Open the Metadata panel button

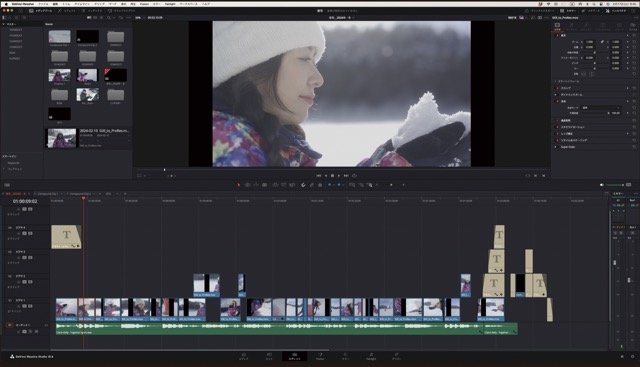click(590, 11)
